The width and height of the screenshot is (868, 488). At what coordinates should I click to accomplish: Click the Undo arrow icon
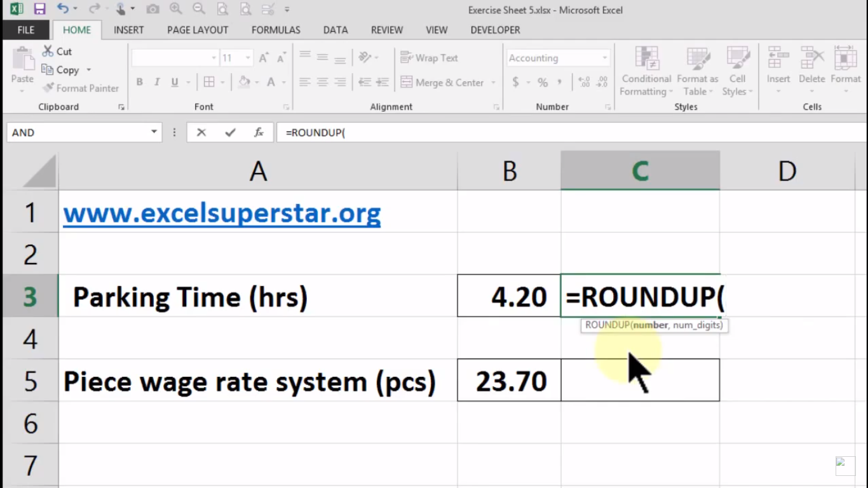[x=62, y=9]
